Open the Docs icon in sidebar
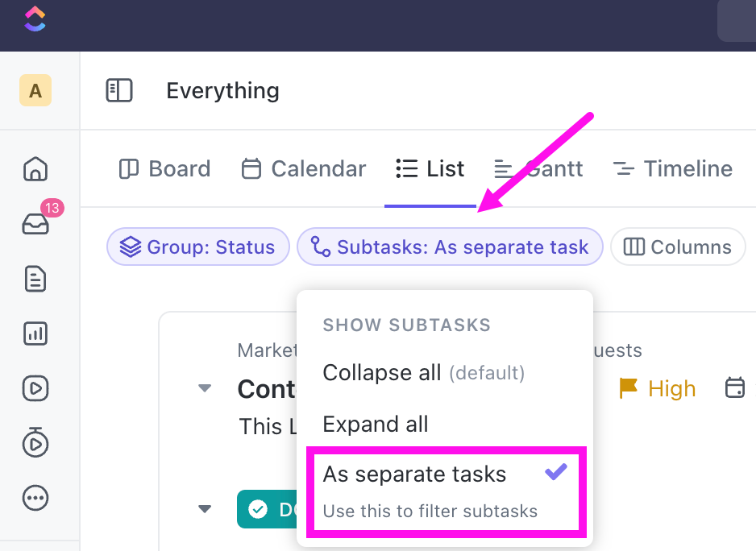 (x=35, y=280)
